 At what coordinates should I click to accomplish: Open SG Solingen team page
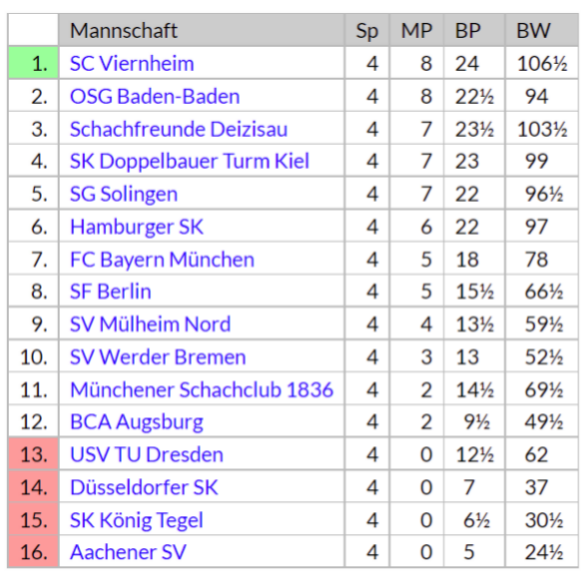124,194
